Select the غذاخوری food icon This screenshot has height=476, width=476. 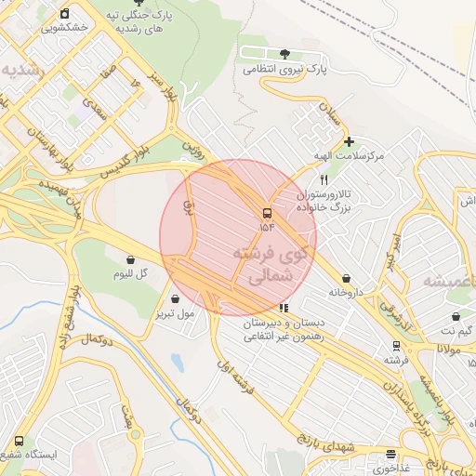click(x=391, y=455)
